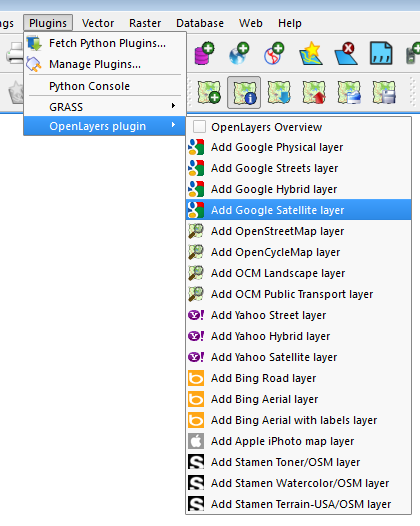Click the database layer with plus toolbar icon
The height and width of the screenshot is (526, 420).
tap(204, 53)
